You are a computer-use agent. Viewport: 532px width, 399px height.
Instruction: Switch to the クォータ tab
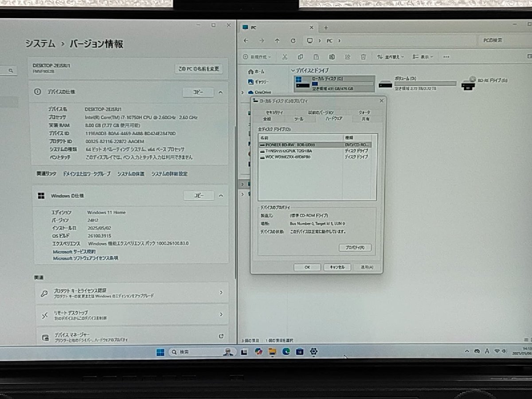[x=364, y=113]
